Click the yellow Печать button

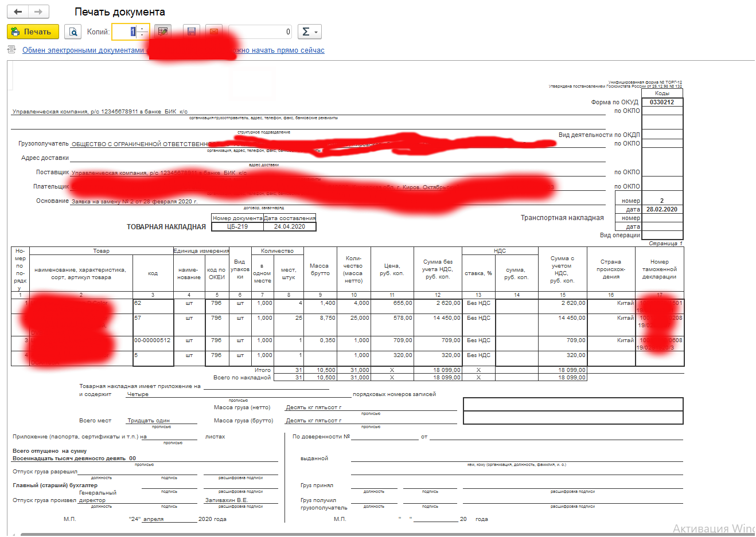click(x=33, y=32)
